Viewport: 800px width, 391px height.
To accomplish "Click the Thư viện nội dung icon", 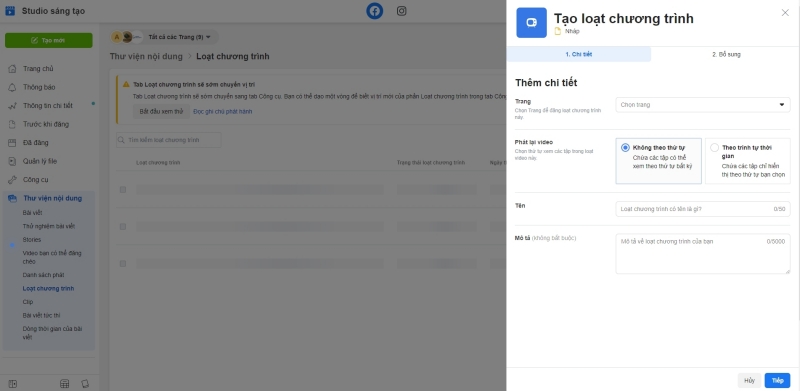I will coord(12,198).
